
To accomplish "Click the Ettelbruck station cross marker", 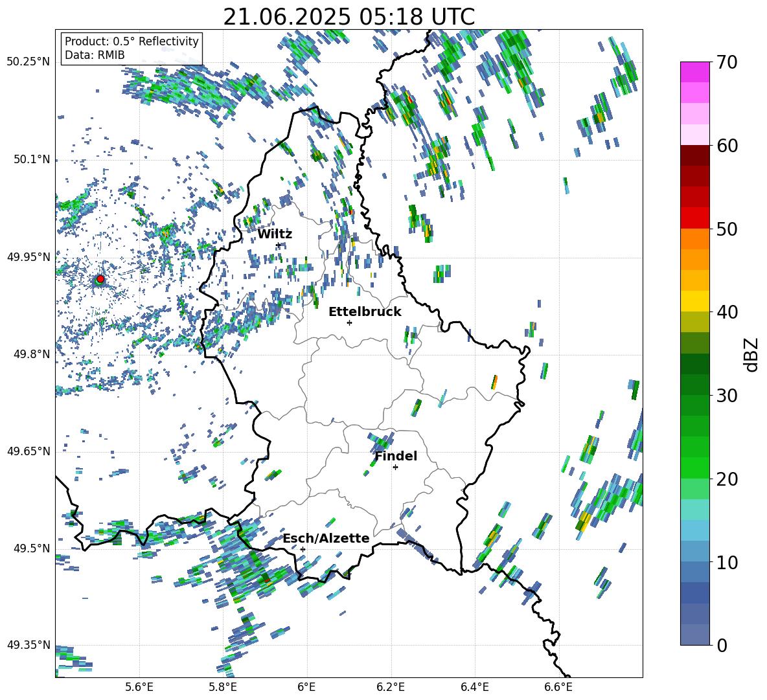I will coord(349,322).
